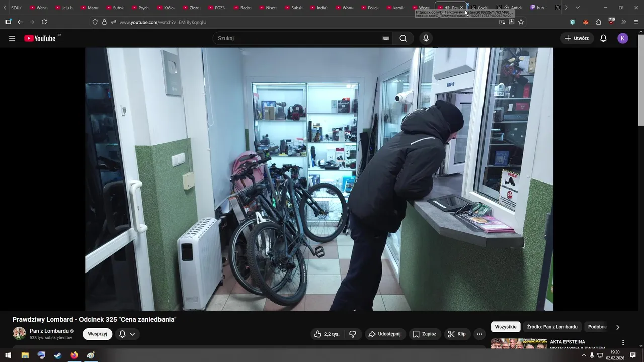Switch to the SZAL browser tab
The width and height of the screenshot is (644, 362).
(x=16, y=8)
